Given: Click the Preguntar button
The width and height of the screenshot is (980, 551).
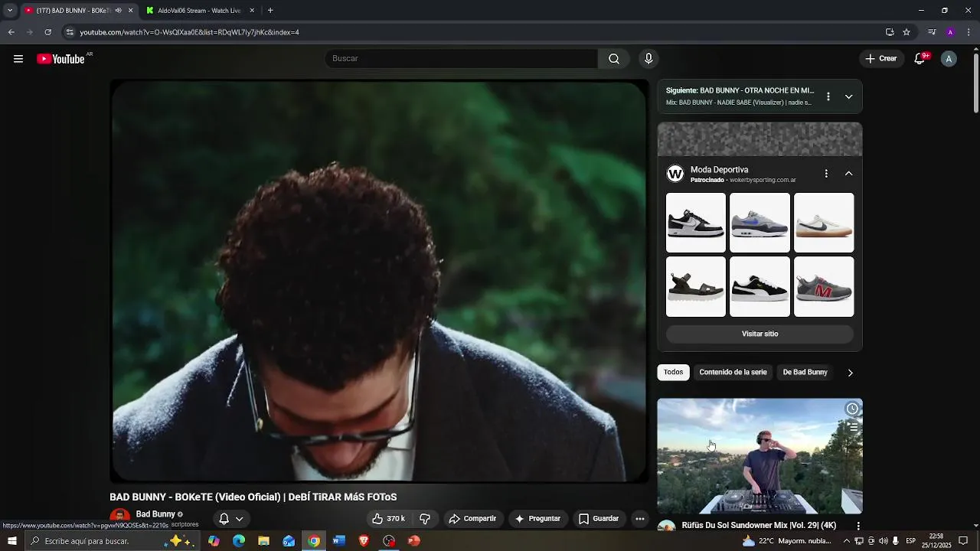Looking at the screenshot, I should (x=537, y=519).
